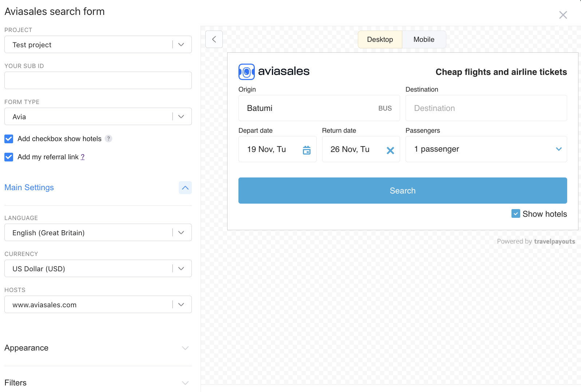Focus the Your Sub ID input field

coord(98,80)
